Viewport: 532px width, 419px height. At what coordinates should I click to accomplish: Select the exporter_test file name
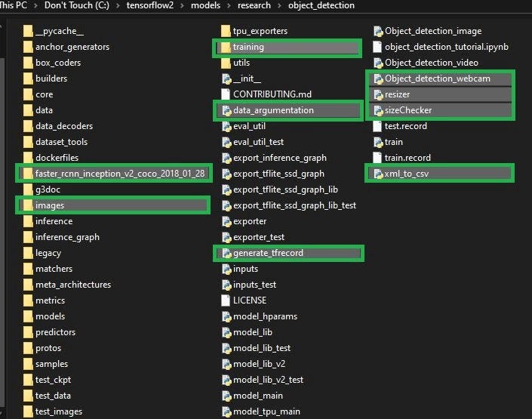[x=259, y=237]
